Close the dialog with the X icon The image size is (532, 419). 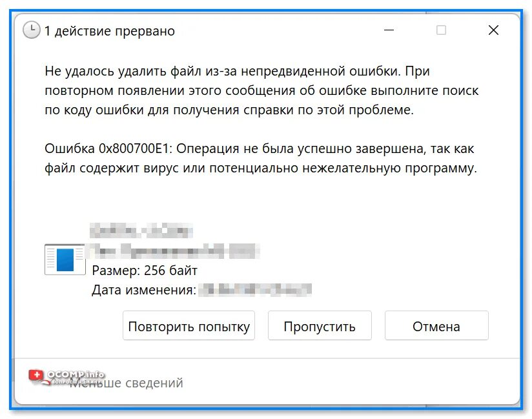[493, 30]
